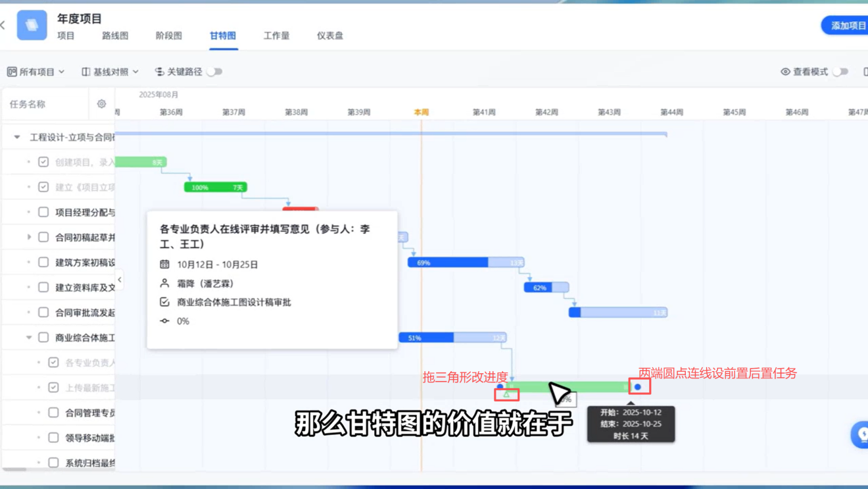
Task: Click the right-end link dot of the green task bar
Action: tap(638, 387)
